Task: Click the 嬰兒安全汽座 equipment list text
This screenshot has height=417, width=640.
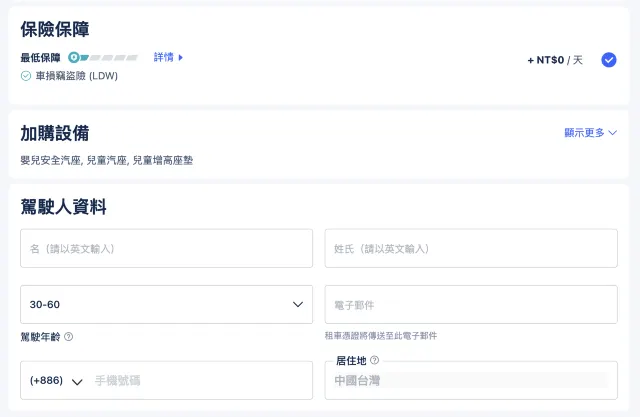Action: (106, 160)
